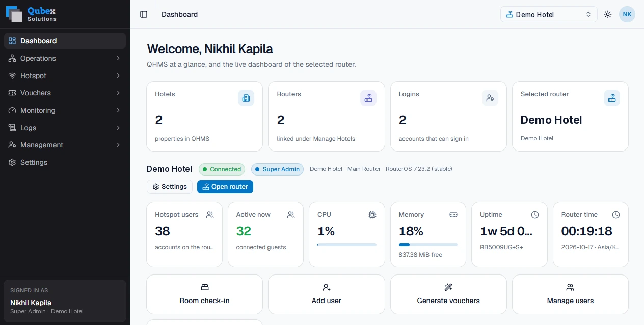Click the Hotspot wifi icon
This screenshot has width=644, height=325.
point(12,76)
